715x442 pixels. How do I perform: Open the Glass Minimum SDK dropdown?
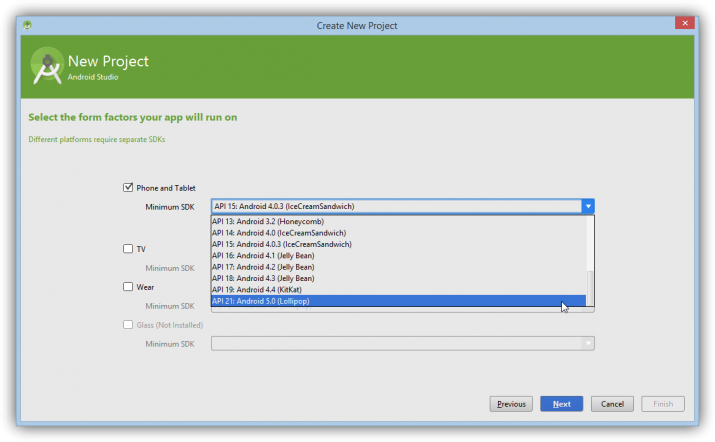[588, 343]
